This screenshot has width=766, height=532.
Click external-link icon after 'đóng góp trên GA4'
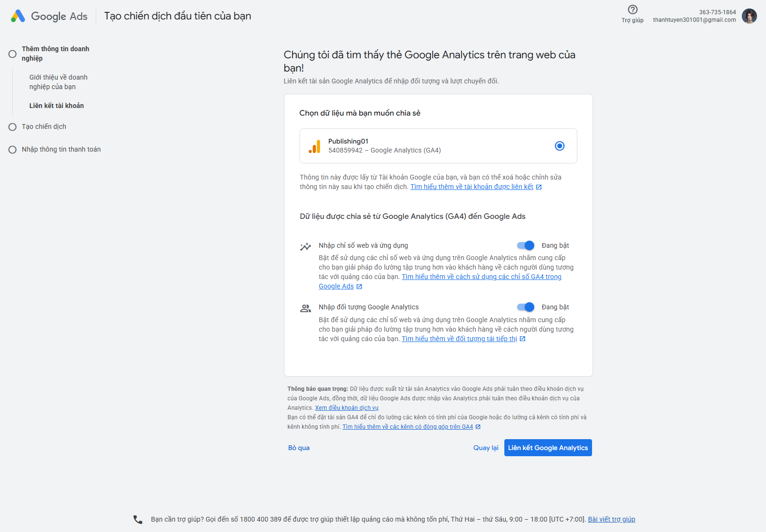[x=478, y=427]
